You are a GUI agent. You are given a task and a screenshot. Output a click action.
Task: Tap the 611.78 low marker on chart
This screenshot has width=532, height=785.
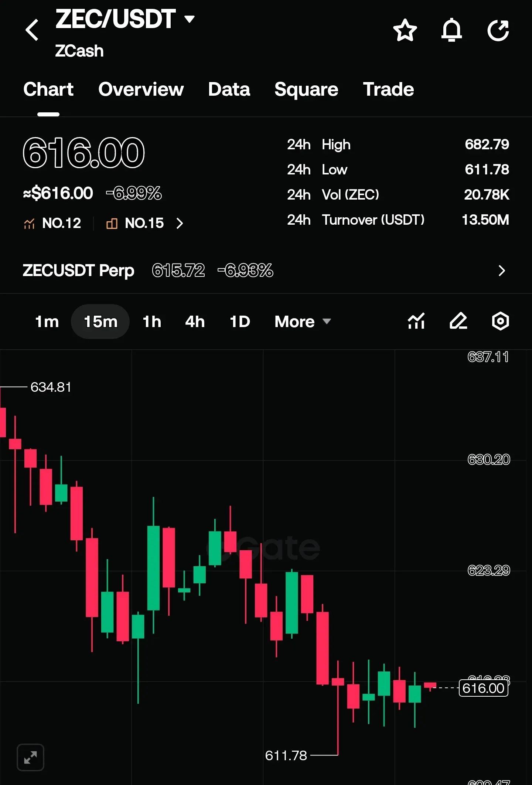coord(286,755)
